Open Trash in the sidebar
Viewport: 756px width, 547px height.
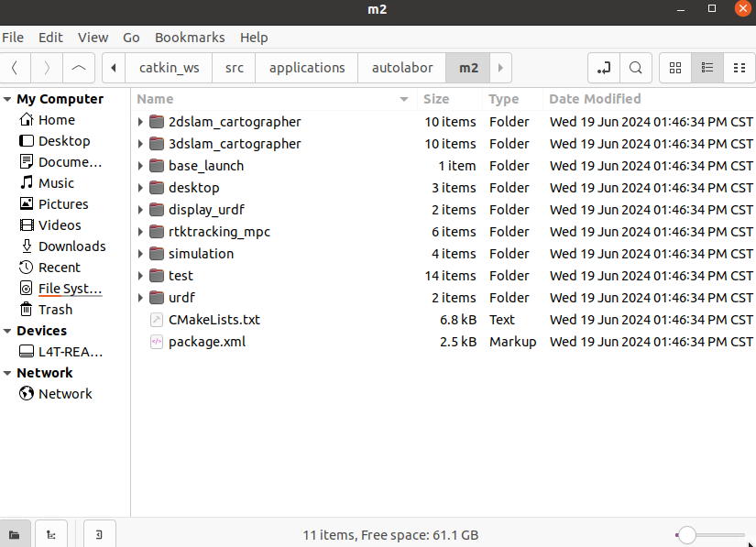(55, 310)
